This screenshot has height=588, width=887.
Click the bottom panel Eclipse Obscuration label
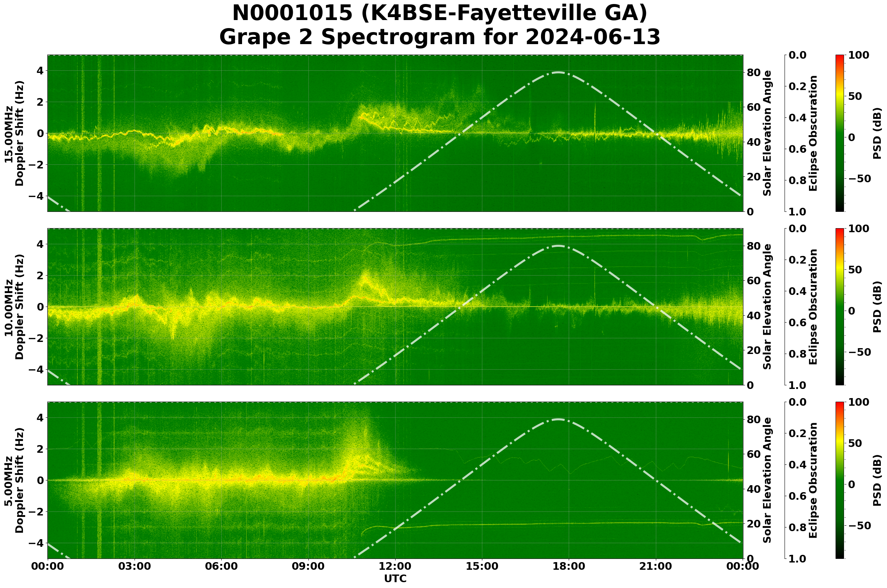click(x=813, y=480)
